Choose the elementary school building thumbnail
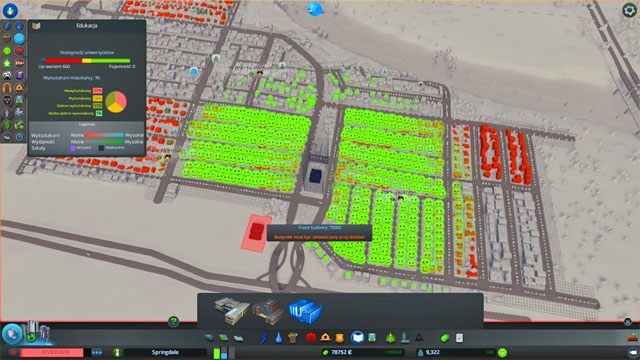Image resolution: width=640 pixels, height=360 pixels. 231,311
